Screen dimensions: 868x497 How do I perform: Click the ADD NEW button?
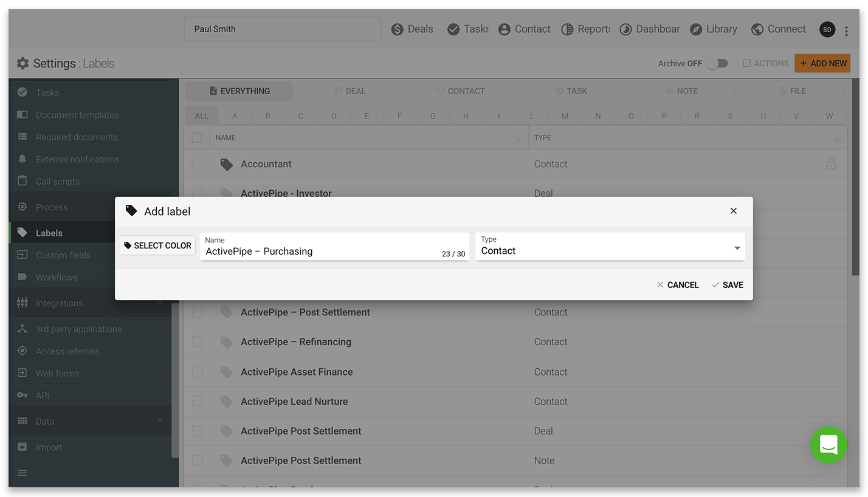(822, 63)
